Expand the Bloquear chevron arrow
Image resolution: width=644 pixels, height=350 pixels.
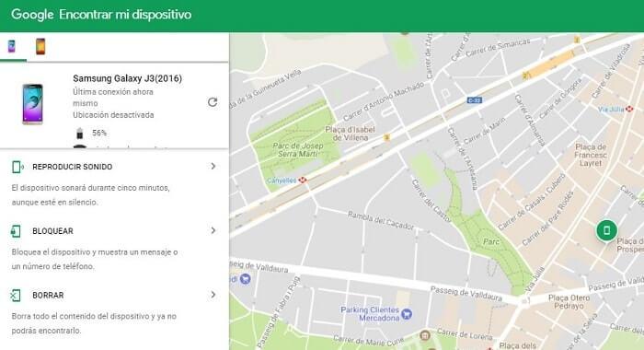[x=213, y=230]
